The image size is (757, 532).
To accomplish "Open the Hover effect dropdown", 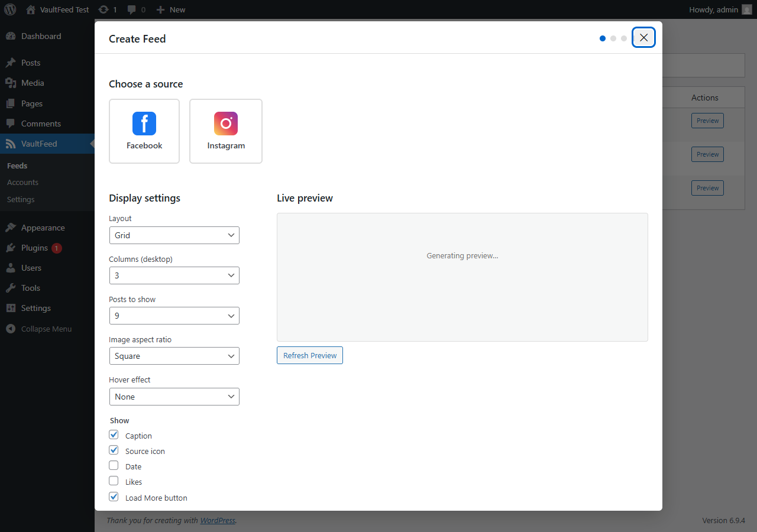I will tap(174, 397).
